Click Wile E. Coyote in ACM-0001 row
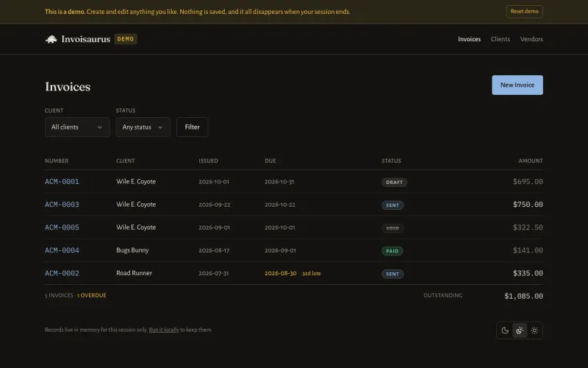This screenshot has height=368, width=588. (x=136, y=181)
